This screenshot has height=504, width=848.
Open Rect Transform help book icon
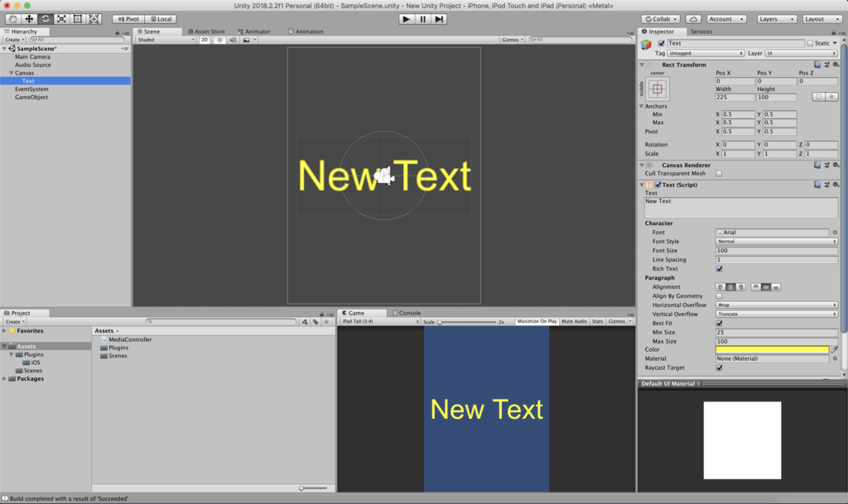[x=817, y=65]
